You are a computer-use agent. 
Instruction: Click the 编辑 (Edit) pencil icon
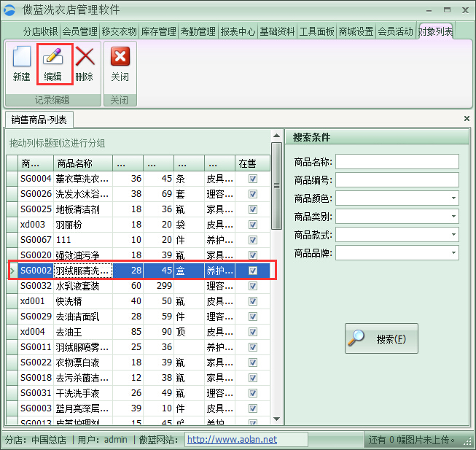53,57
